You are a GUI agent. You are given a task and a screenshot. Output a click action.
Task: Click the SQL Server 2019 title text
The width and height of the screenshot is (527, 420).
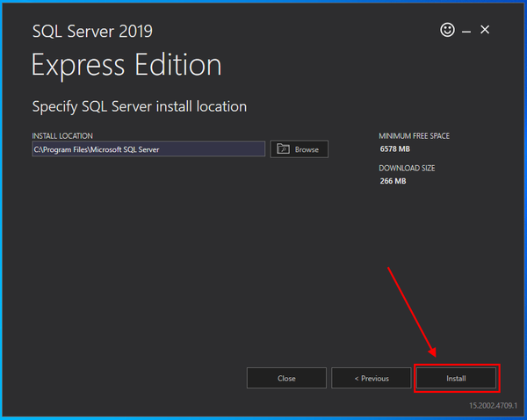[92, 32]
